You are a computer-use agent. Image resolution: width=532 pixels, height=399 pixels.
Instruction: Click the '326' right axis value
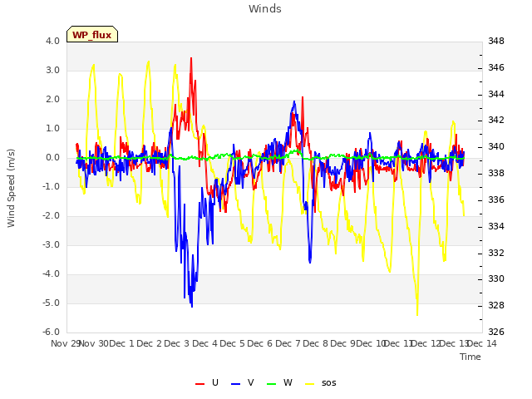pos(496,332)
